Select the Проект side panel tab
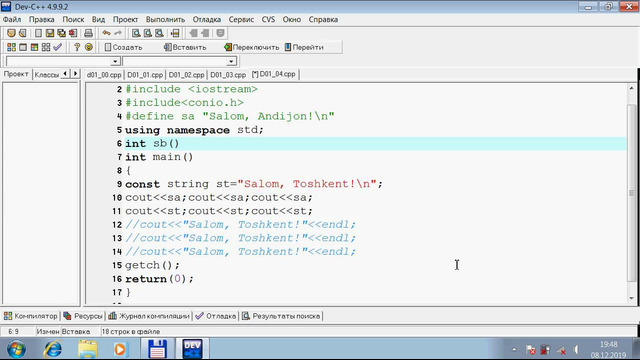The height and width of the screenshot is (360, 640). coord(16,74)
